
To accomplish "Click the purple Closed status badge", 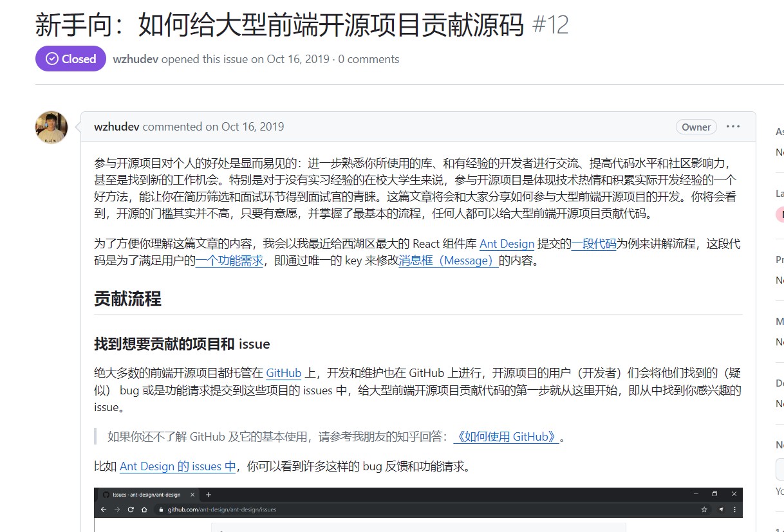I will tap(71, 59).
